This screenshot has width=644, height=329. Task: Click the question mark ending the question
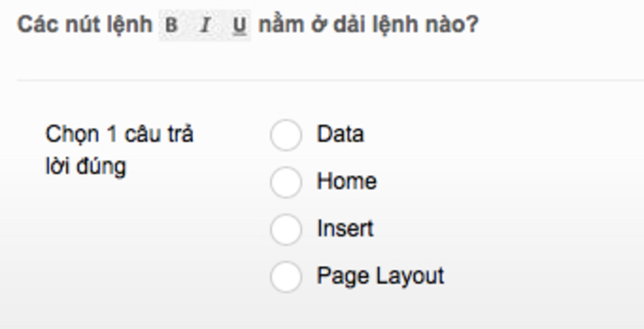(472, 25)
